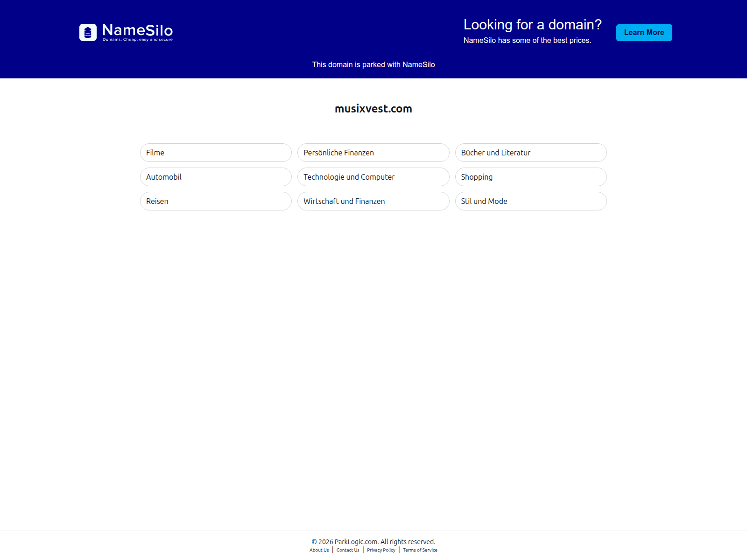Choose Technologie und Computer category

tap(373, 177)
